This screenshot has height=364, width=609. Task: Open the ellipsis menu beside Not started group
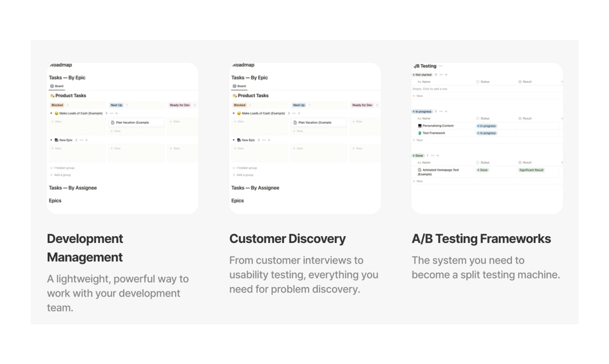(441, 75)
